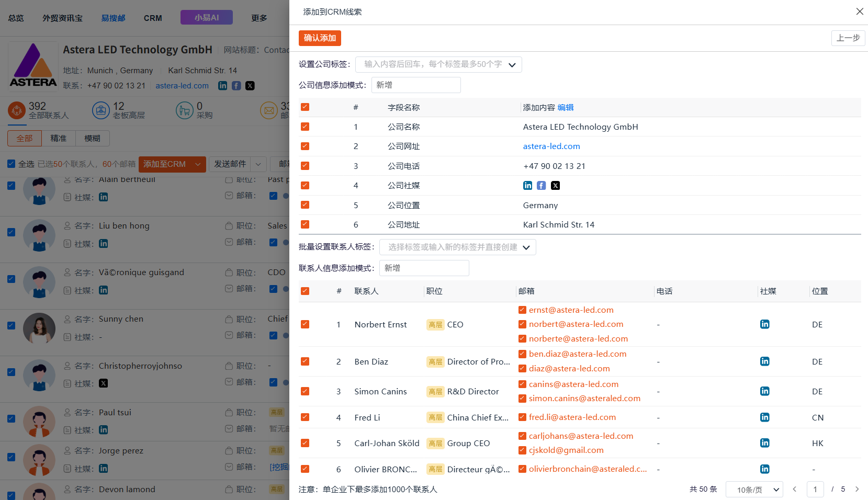
Task: Click the Facebook icon next to the company name
Action: pos(236,85)
